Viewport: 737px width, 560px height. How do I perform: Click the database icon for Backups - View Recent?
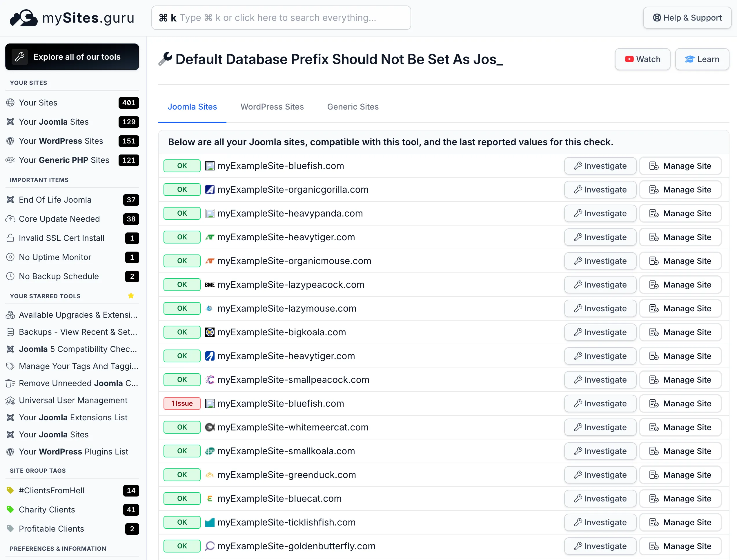click(10, 332)
